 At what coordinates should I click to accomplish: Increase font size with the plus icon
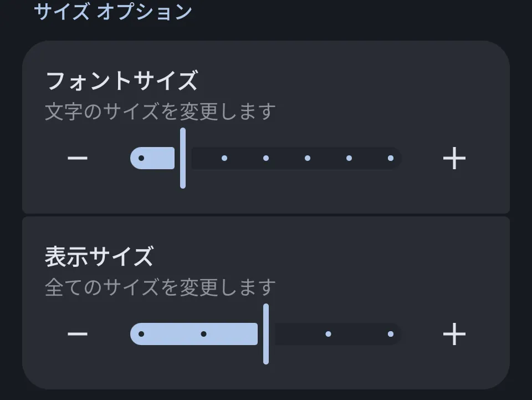pyautogui.click(x=454, y=159)
